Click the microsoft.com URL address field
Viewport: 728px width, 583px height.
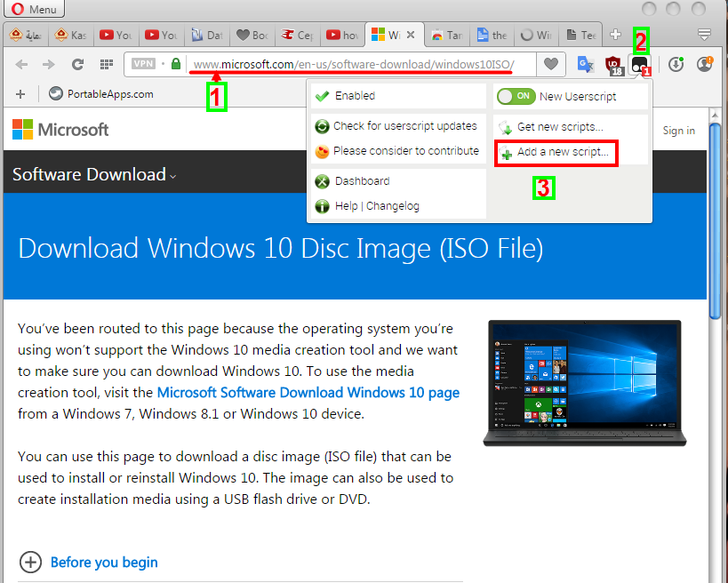point(354,64)
